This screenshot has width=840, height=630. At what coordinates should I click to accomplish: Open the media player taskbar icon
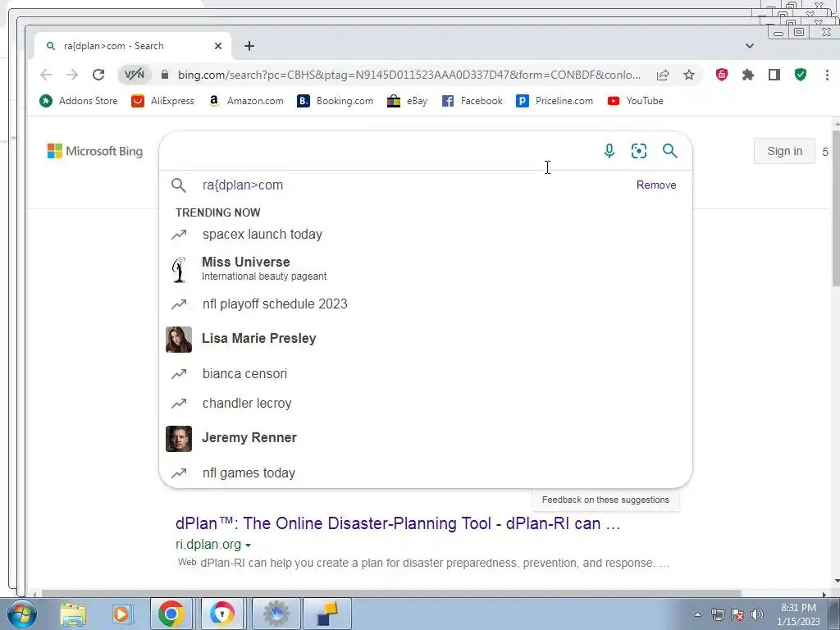pyautogui.click(x=121, y=614)
